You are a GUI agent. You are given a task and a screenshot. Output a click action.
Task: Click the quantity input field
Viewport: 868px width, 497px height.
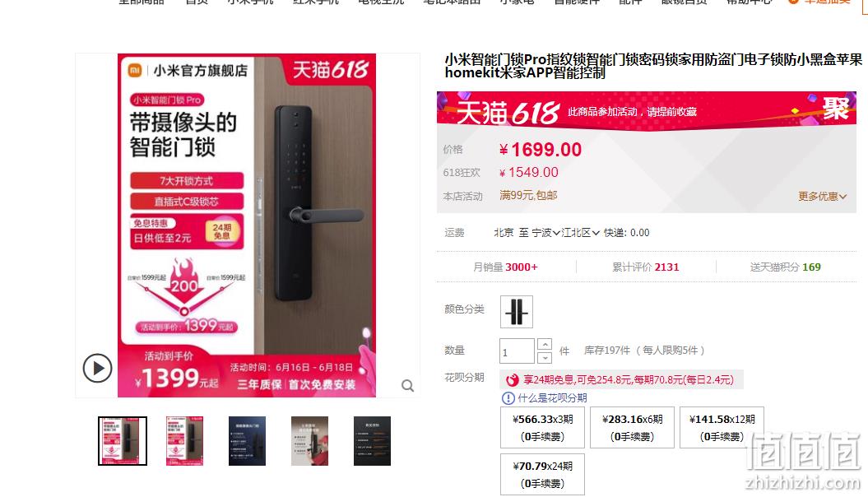tap(517, 351)
